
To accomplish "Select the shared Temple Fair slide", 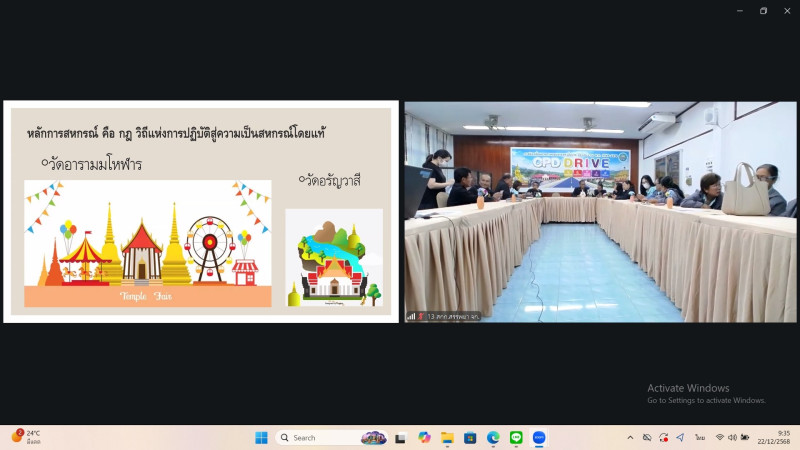I will point(201,211).
